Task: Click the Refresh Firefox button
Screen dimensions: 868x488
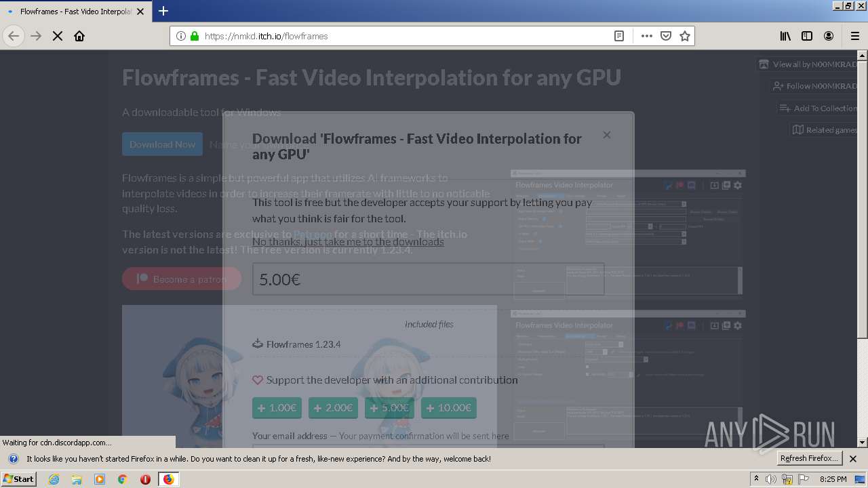Action: [810, 459]
